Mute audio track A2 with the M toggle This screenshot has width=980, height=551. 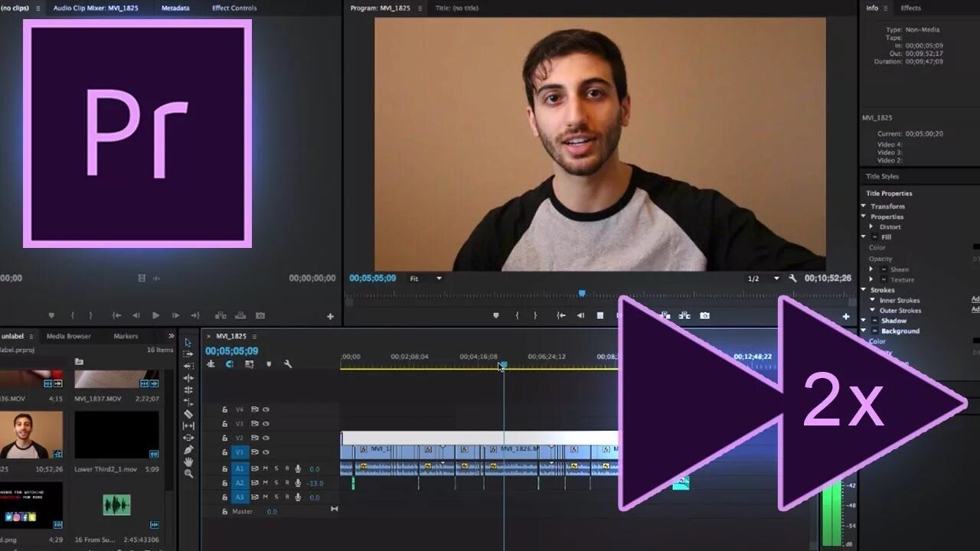pos(265,483)
